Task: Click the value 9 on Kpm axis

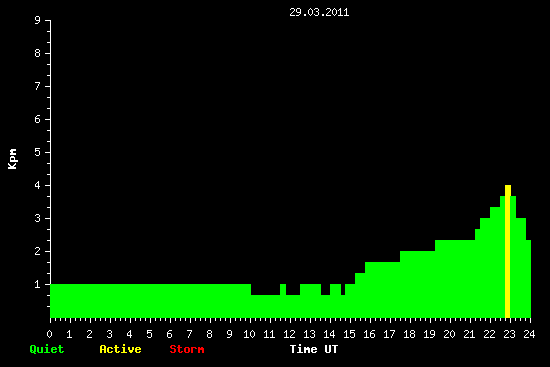Action: pyautogui.click(x=38, y=20)
